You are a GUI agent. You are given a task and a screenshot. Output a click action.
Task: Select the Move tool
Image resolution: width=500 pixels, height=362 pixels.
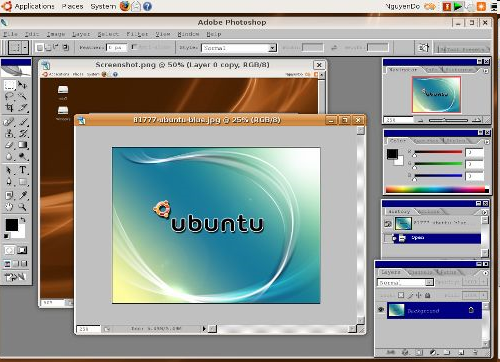coord(23,85)
